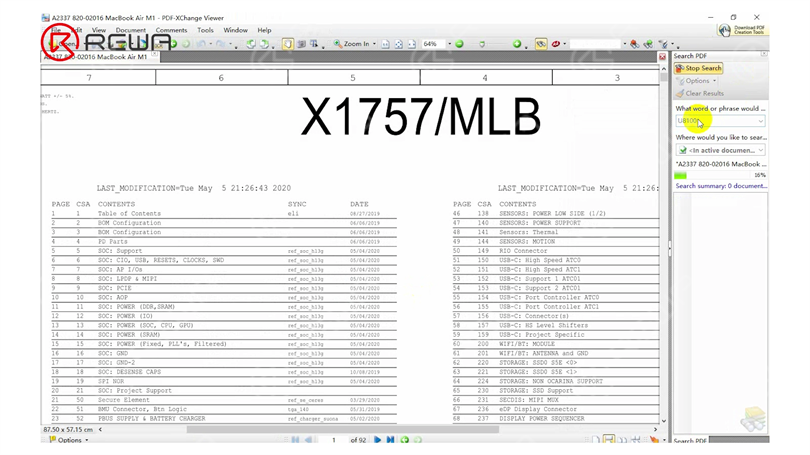
Task: Jump to last page button
Action: pyautogui.click(x=391, y=440)
